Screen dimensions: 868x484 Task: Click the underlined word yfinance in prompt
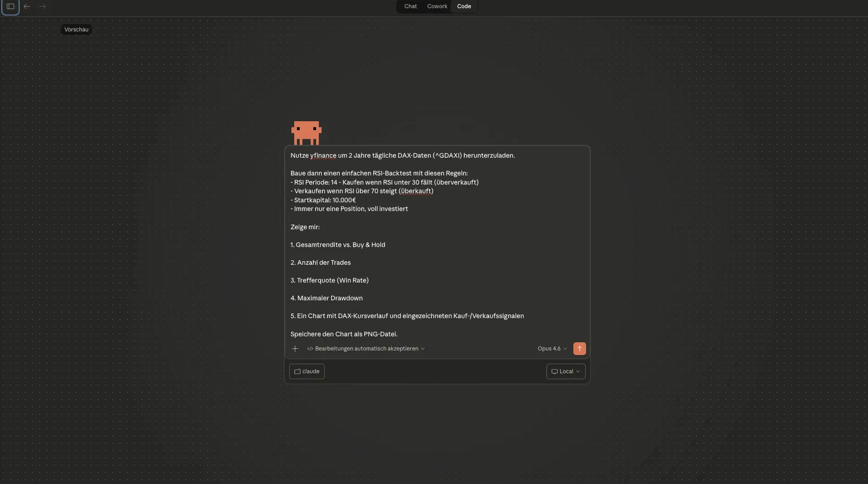[323, 155]
